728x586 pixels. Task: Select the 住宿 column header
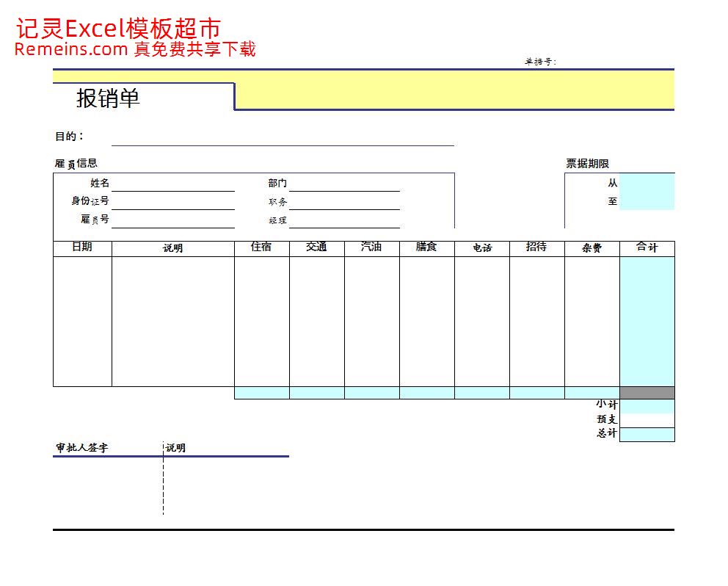coord(262,249)
